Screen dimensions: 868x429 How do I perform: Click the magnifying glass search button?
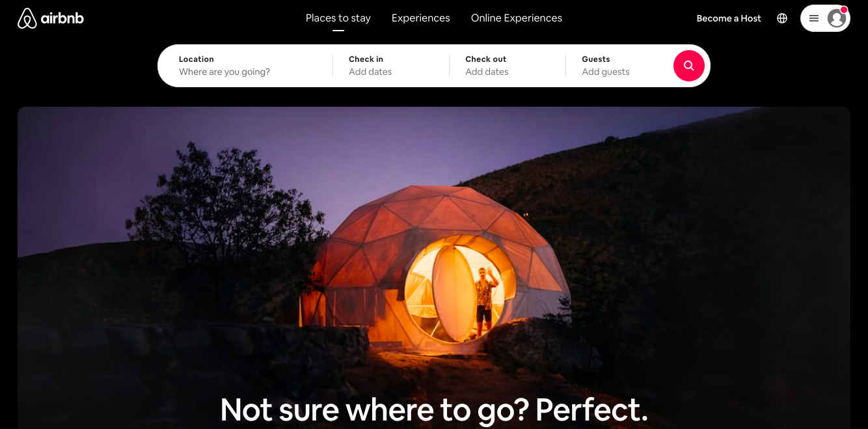[689, 66]
